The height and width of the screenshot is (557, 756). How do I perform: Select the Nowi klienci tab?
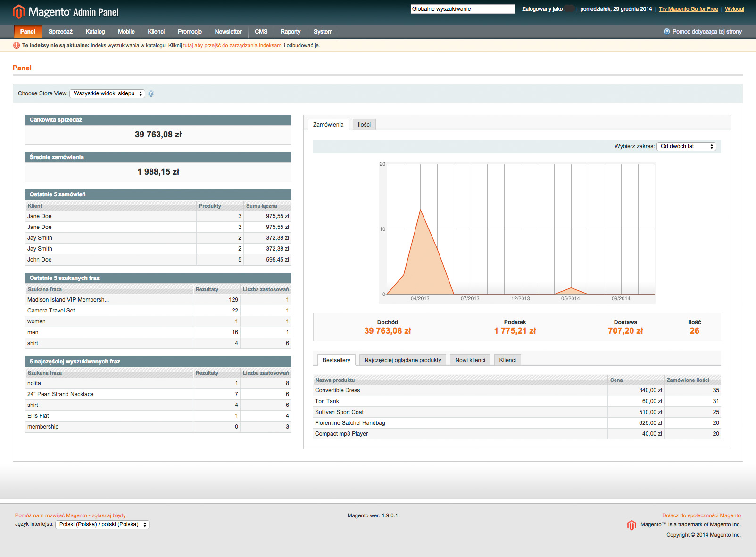pos(470,360)
